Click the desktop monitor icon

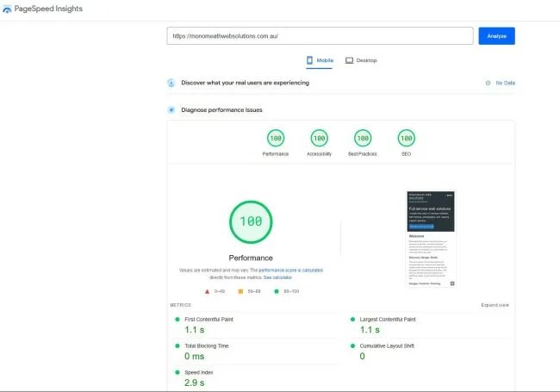click(x=349, y=60)
